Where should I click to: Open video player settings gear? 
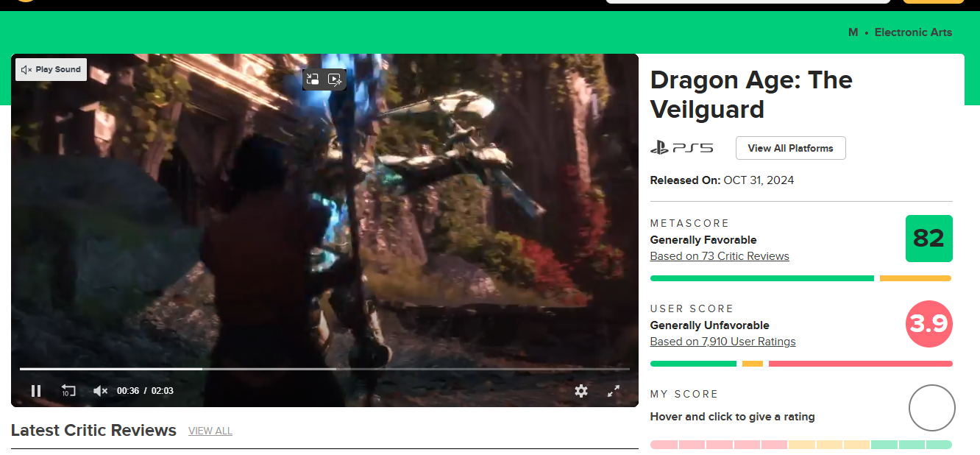(x=581, y=391)
